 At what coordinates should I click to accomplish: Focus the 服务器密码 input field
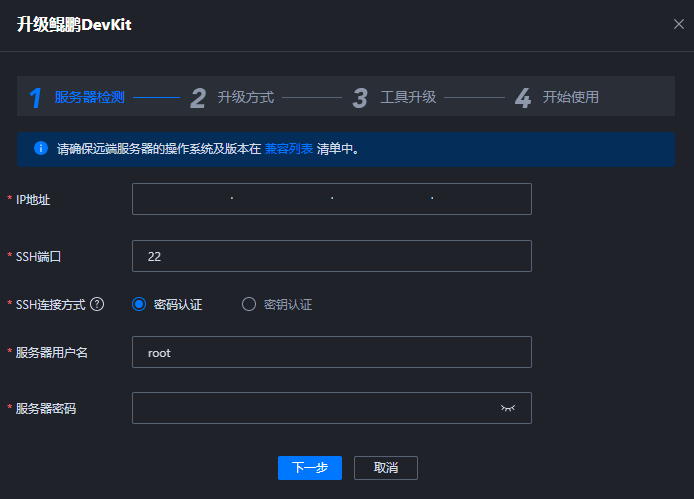tap(332, 408)
